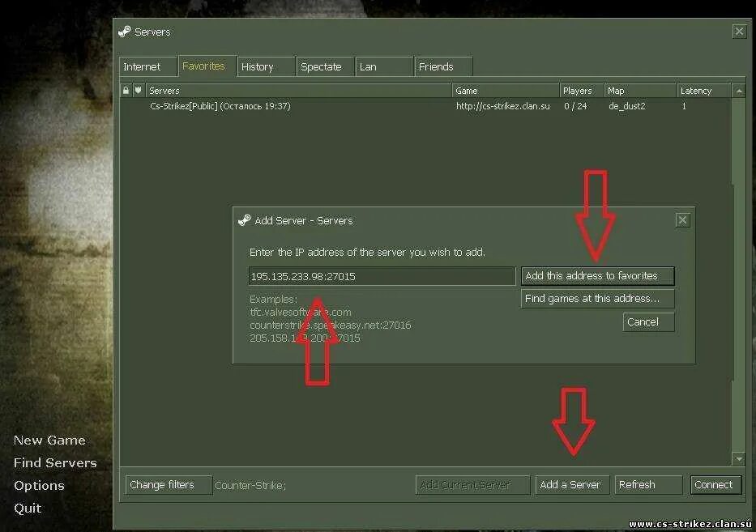Sort by password lock column icon
This screenshot has width=756, height=532.
click(126, 90)
